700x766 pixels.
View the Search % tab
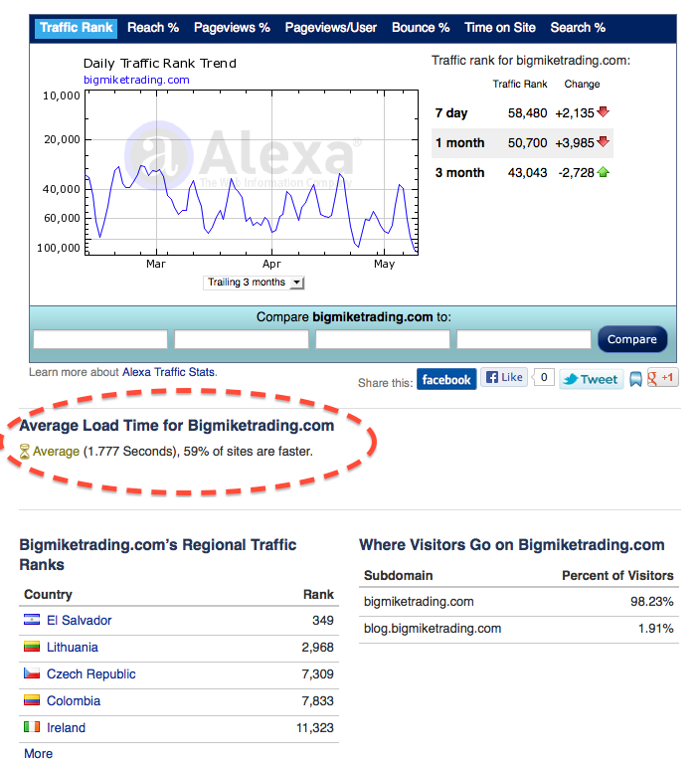pos(578,28)
